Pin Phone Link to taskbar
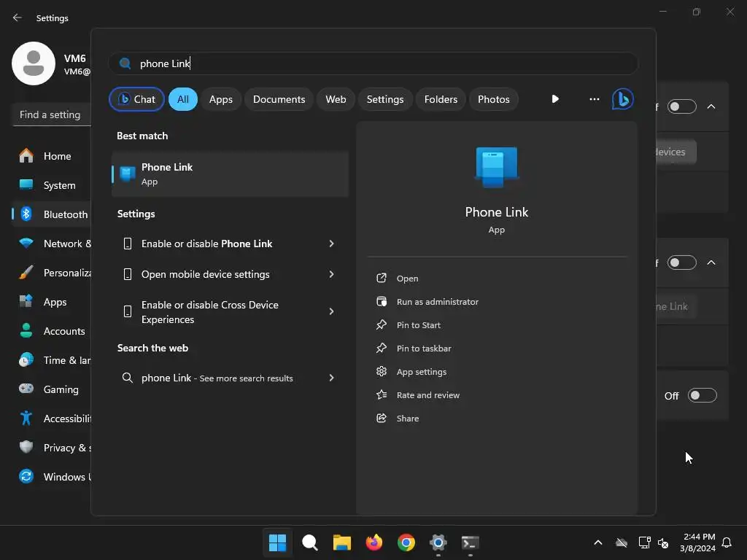Screen dimensions: 747x560 tap(424, 348)
